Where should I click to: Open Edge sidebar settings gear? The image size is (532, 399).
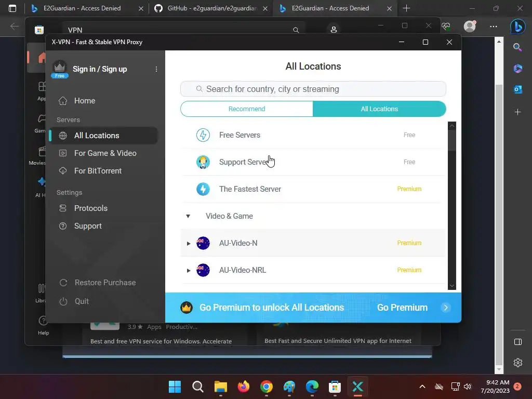(518, 363)
